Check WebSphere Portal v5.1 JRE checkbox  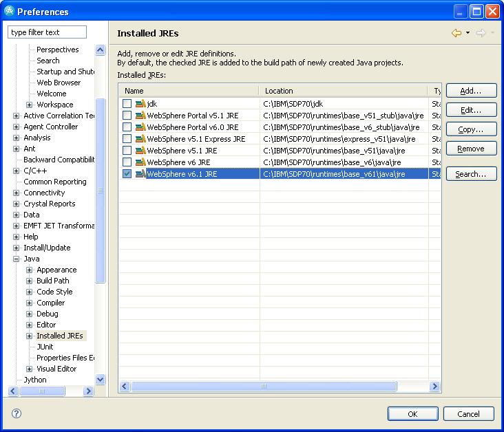(127, 115)
